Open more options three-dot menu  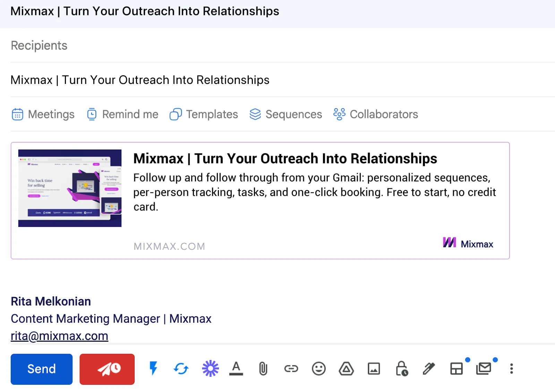512,368
